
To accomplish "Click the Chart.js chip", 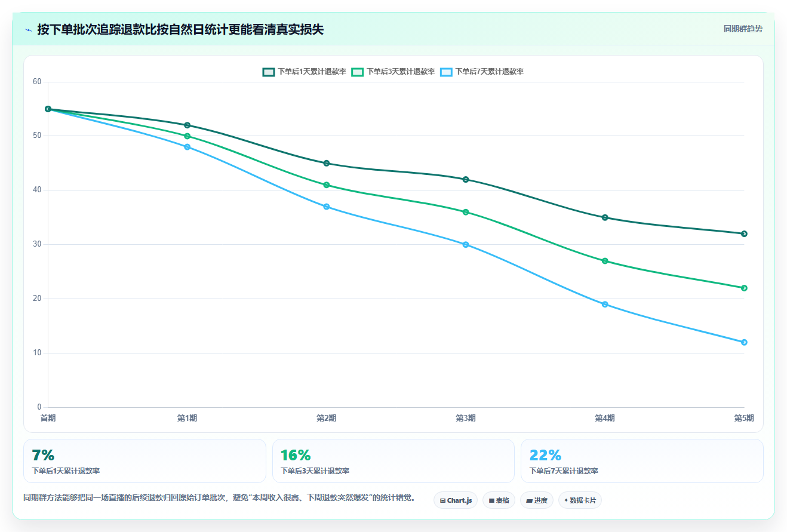I will (456, 500).
